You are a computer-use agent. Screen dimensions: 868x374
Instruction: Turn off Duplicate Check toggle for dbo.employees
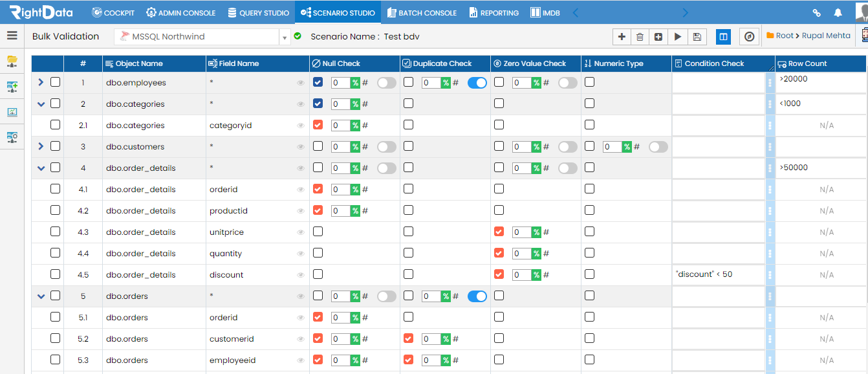coord(477,83)
